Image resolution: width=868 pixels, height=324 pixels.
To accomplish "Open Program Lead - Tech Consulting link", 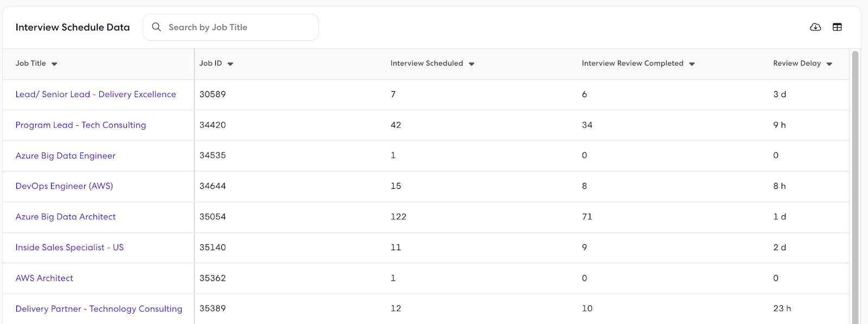I will (81, 125).
